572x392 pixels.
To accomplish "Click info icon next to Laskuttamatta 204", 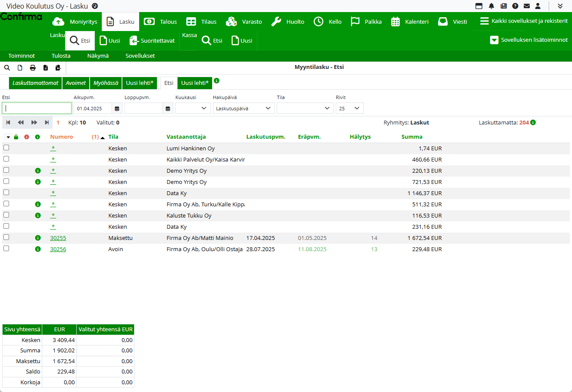I will coord(533,123).
